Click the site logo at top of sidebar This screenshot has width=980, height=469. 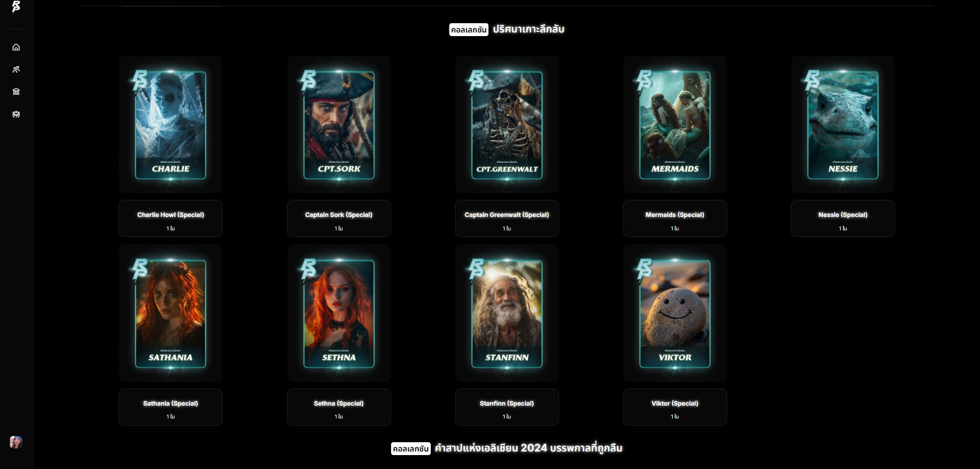(x=16, y=7)
